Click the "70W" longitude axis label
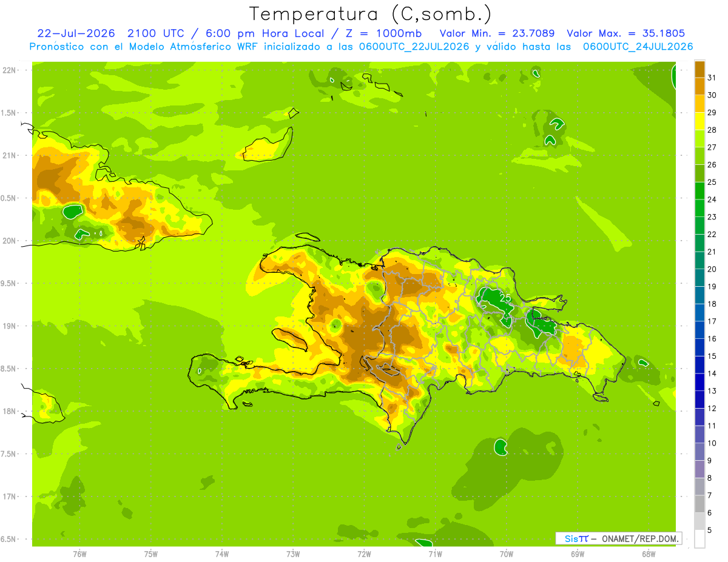Image resolution: width=728 pixels, height=562 pixels. pos(507,554)
